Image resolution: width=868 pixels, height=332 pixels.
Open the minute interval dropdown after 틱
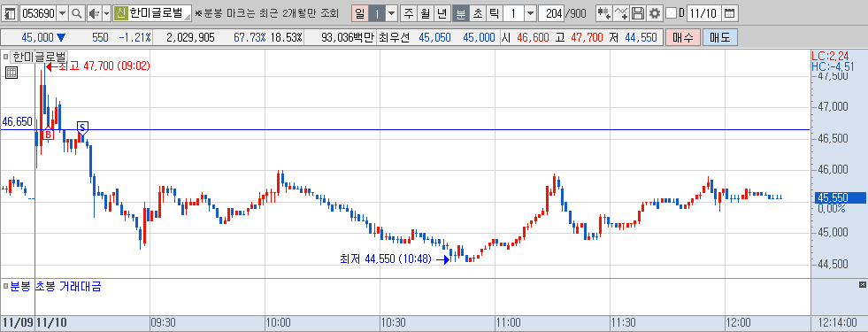[530, 12]
